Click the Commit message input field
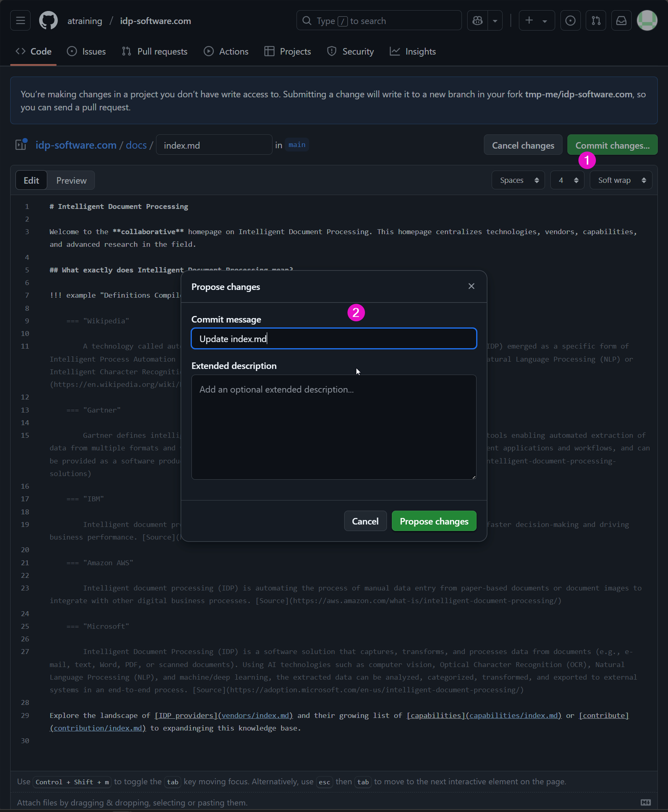Image resolution: width=668 pixels, height=812 pixels. [334, 338]
